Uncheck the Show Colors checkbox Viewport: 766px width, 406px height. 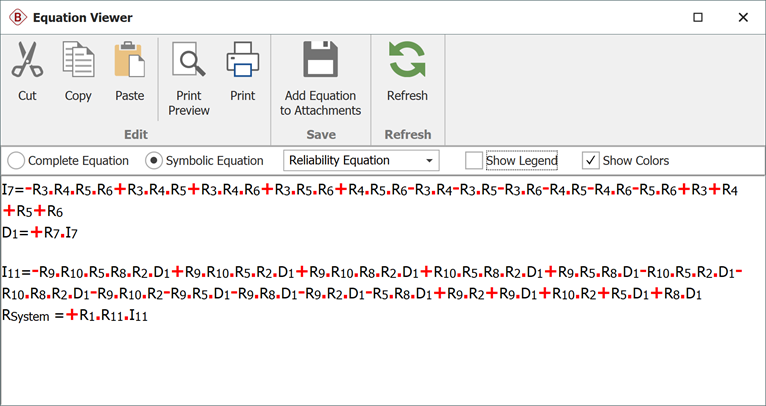click(591, 160)
